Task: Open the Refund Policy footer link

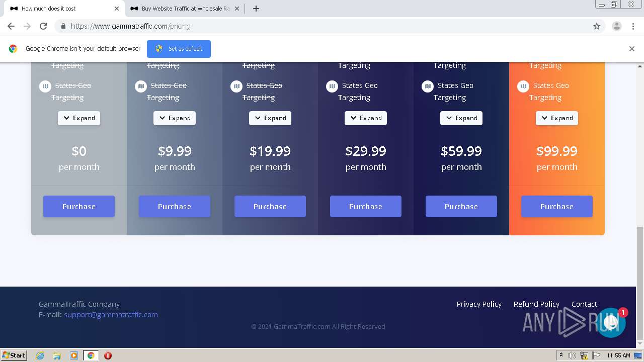Action: pyautogui.click(x=536, y=304)
